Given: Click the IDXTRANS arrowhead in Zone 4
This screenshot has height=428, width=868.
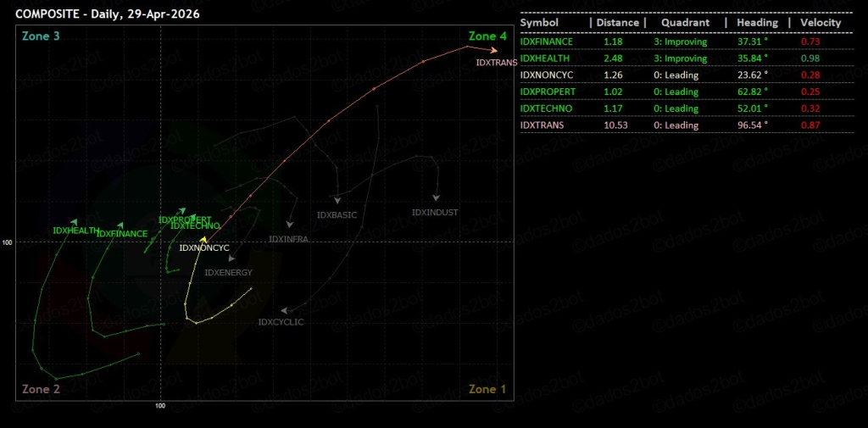Looking at the screenshot, I should point(493,50).
